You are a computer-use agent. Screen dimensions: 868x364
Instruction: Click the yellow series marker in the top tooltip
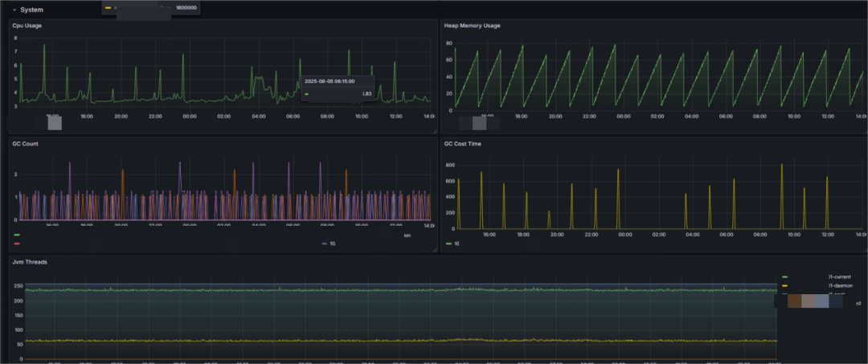108,8
